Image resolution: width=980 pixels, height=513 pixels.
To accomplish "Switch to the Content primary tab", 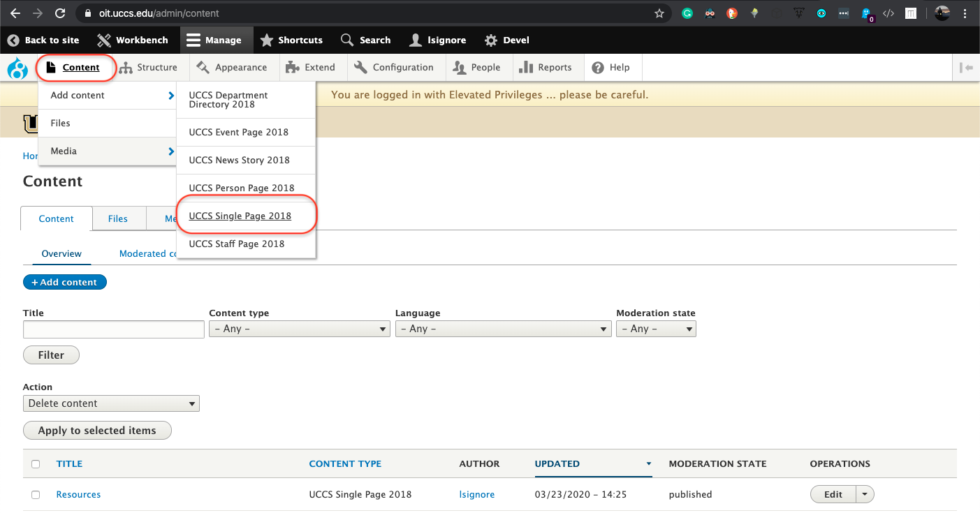I will coord(57,219).
